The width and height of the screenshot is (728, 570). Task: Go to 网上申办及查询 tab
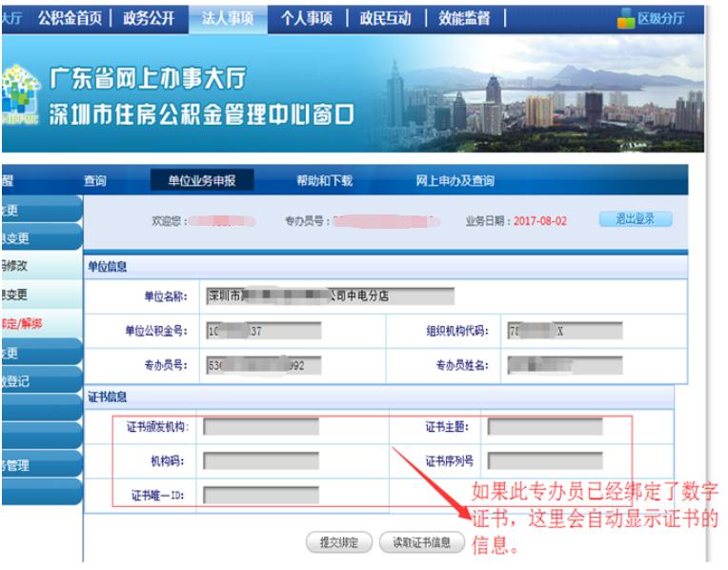[455, 181]
